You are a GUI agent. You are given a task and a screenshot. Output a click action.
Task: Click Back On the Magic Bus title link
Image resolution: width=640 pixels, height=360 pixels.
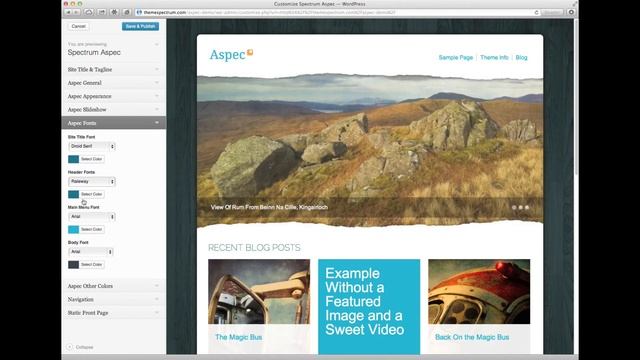click(x=472, y=337)
